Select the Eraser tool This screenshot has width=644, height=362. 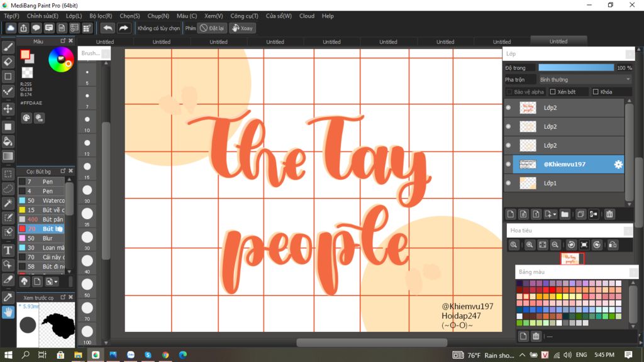pyautogui.click(x=8, y=62)
